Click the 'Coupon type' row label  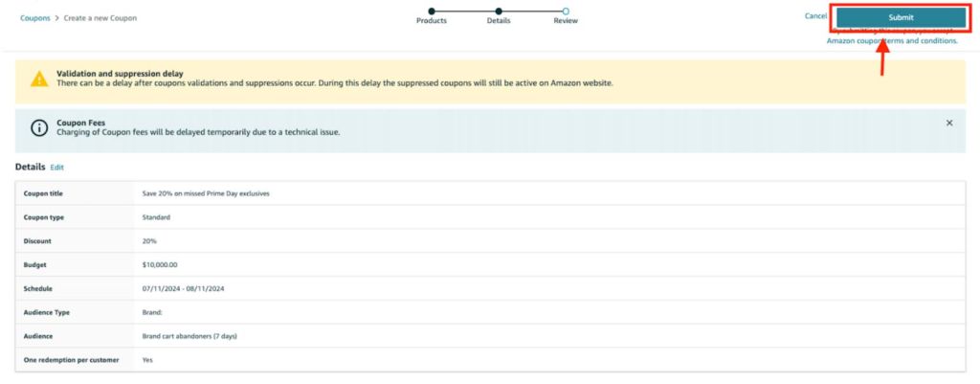point(44,217)
